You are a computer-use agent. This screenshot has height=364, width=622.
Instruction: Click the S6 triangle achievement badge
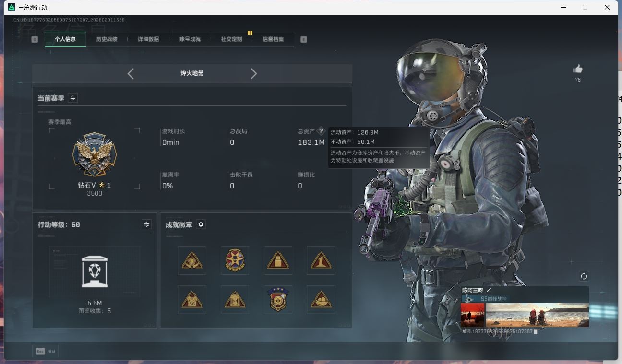click(191, 300)
